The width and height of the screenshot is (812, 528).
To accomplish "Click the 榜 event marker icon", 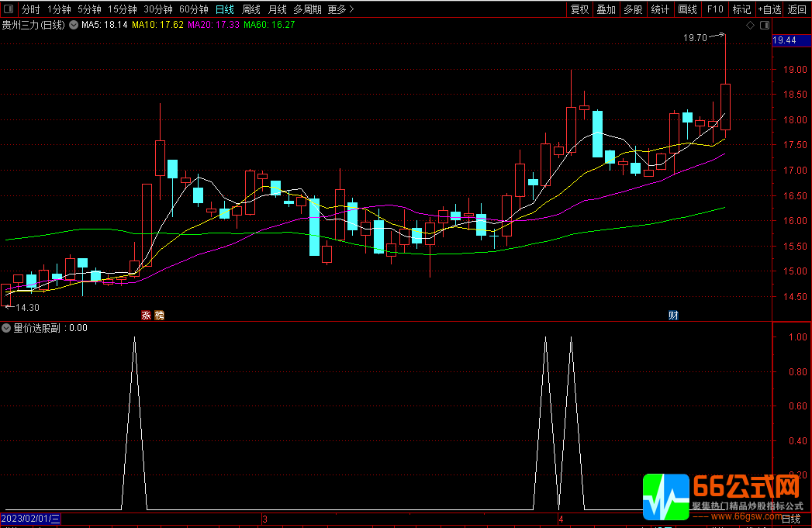I will coord(159,315).
